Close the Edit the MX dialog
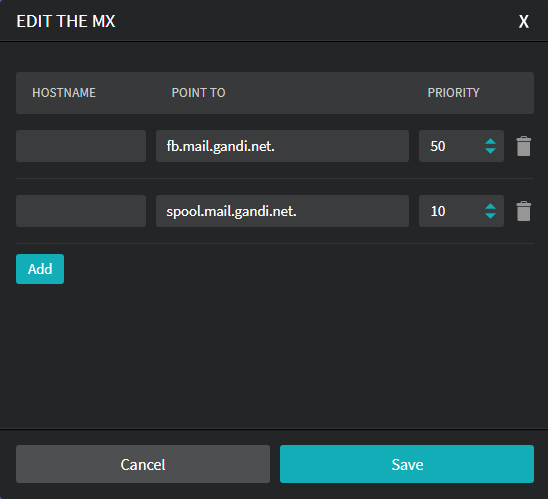The image size is (548, 499). (x=524, y=22)
